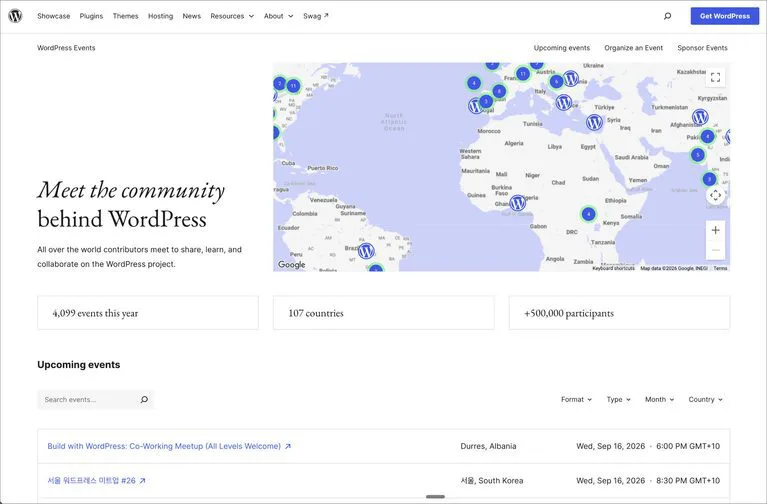Focus the Search events input field
Image resolution: width=767 pixels, height=504 pixels.
click(88, 399)
